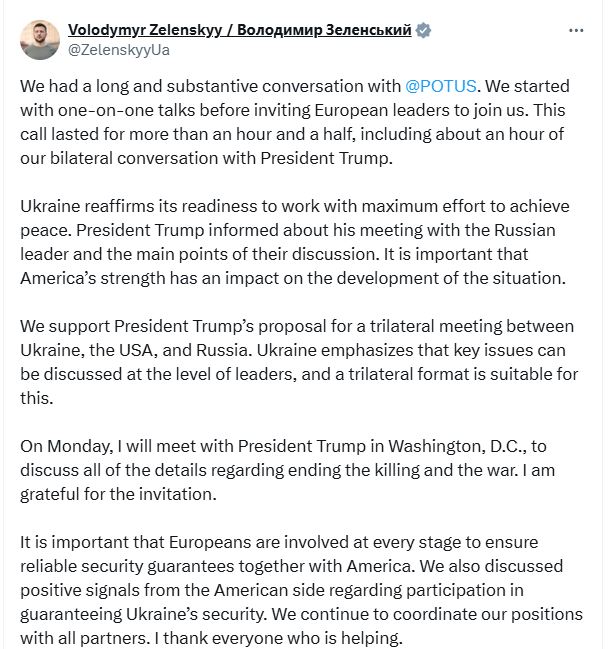616x649 pixels.
Task: Follow the @POTUS mention link
Action: pyautogui.click(x=440, y=86)
